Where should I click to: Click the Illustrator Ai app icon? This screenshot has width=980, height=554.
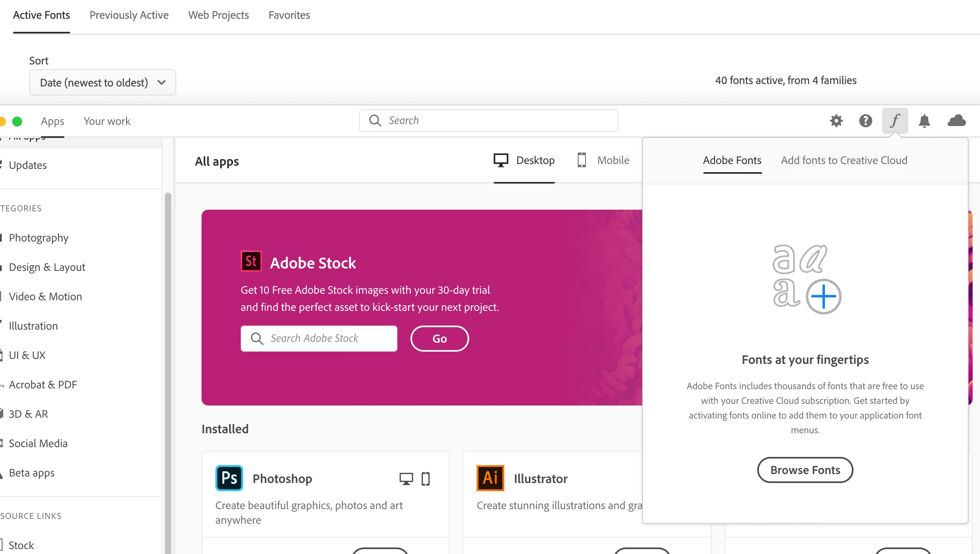pos(490,478)
